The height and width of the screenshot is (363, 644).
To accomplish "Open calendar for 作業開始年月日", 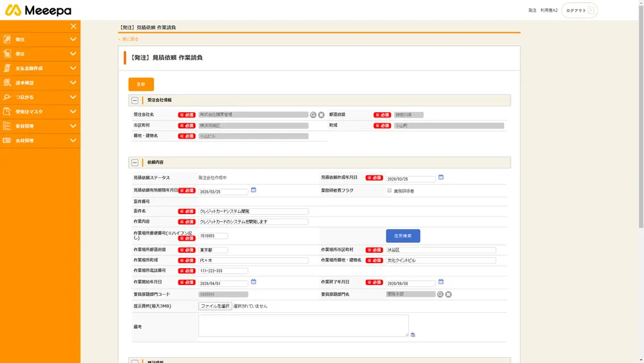I will coord(253,282).
